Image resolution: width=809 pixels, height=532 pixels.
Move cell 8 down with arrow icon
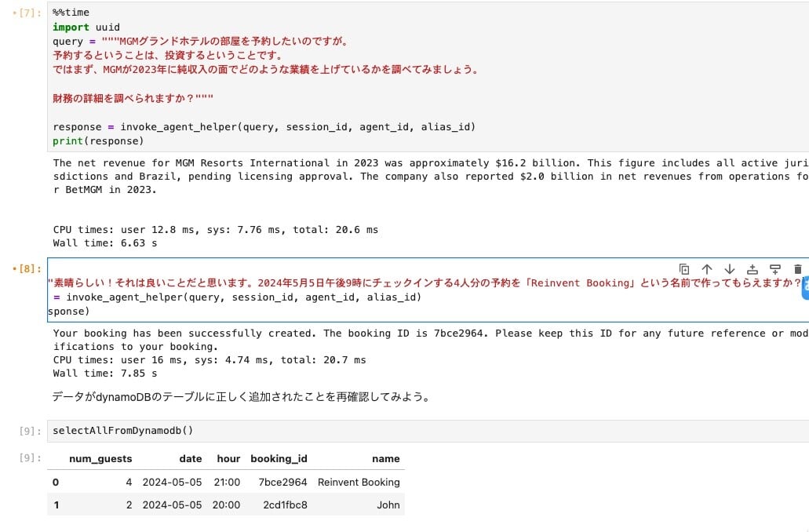(730, 269)
